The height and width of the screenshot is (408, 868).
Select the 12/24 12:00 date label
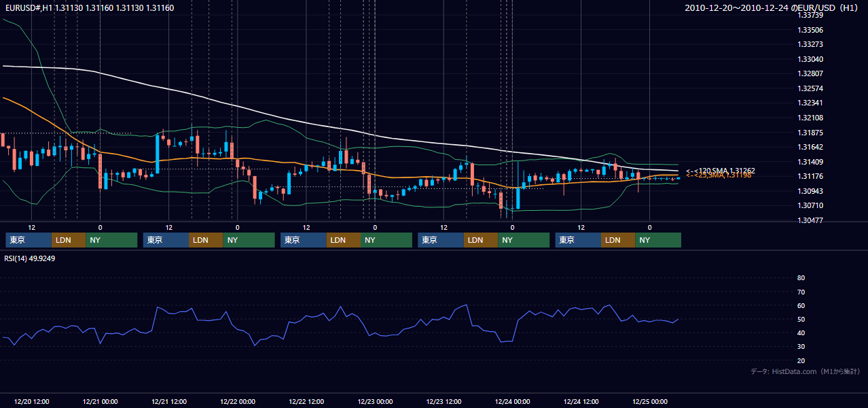pos(581,401)
